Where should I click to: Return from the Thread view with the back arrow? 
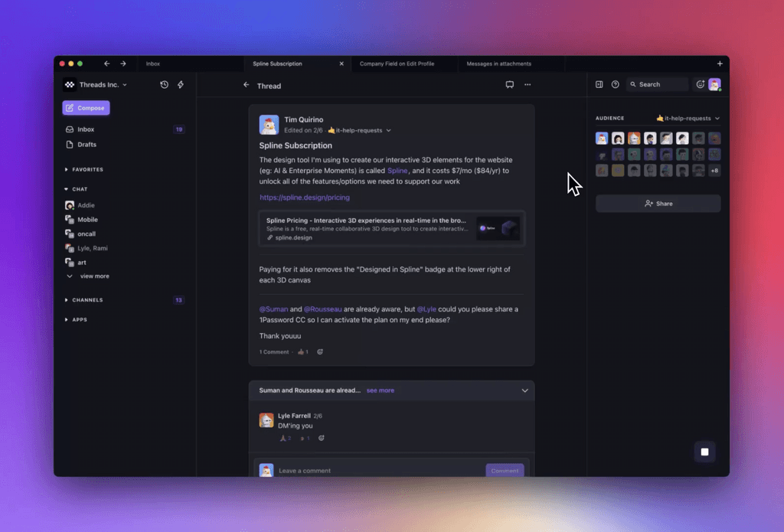click(x=246, y=85)
